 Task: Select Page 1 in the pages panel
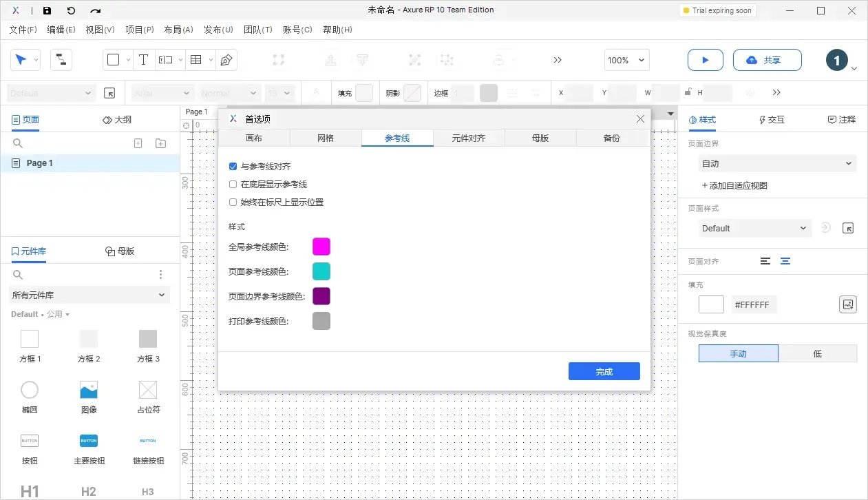(x=38, y=163)
